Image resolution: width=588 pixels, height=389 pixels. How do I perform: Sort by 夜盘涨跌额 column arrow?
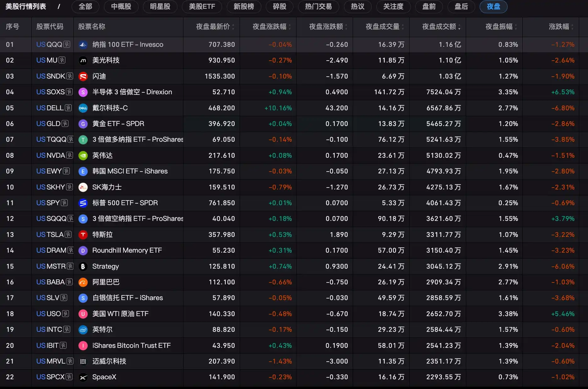(346, 27)
